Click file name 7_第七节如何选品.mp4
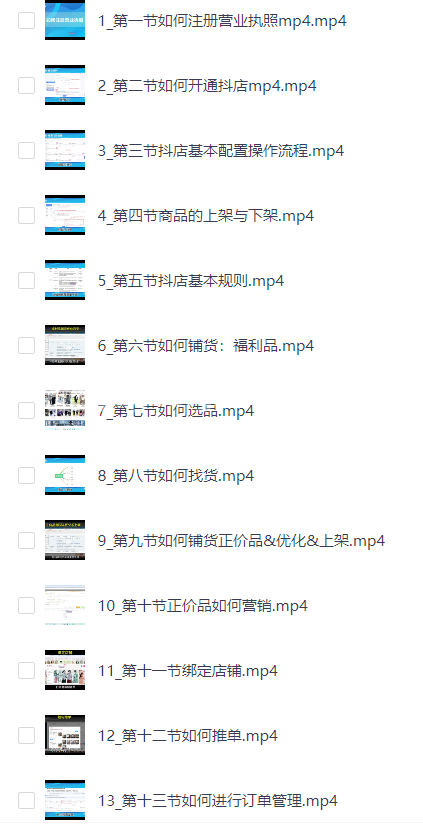 click(x=176, y=410)
